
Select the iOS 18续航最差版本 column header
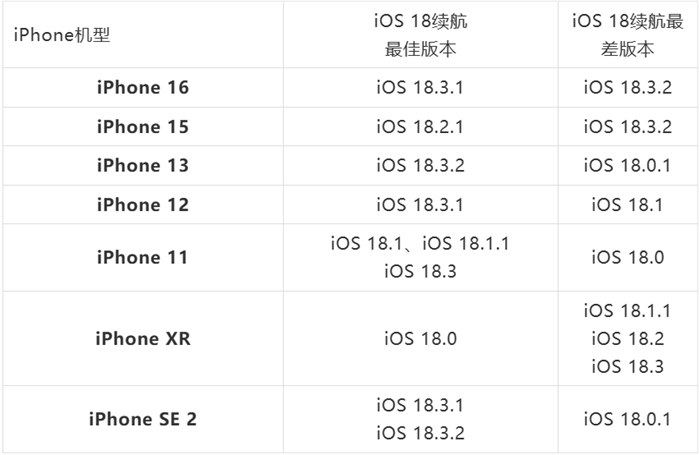pos(628,35)
